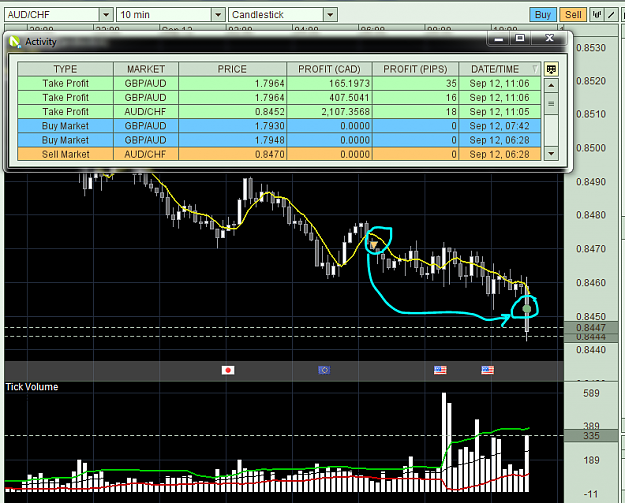This screenshot has height=503, width=625.
Task: Maximize the Activity window
Action: pyautogui.click(x=520, y=38)
